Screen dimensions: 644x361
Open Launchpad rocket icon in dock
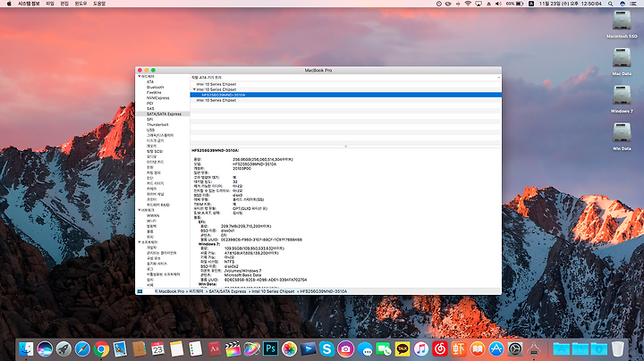[64, 349]
